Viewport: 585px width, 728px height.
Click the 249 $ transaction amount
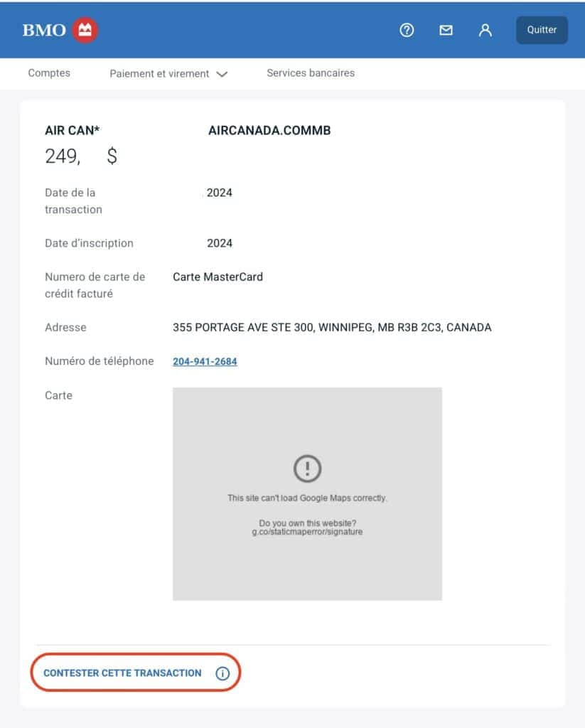click(x=81, y=156)
